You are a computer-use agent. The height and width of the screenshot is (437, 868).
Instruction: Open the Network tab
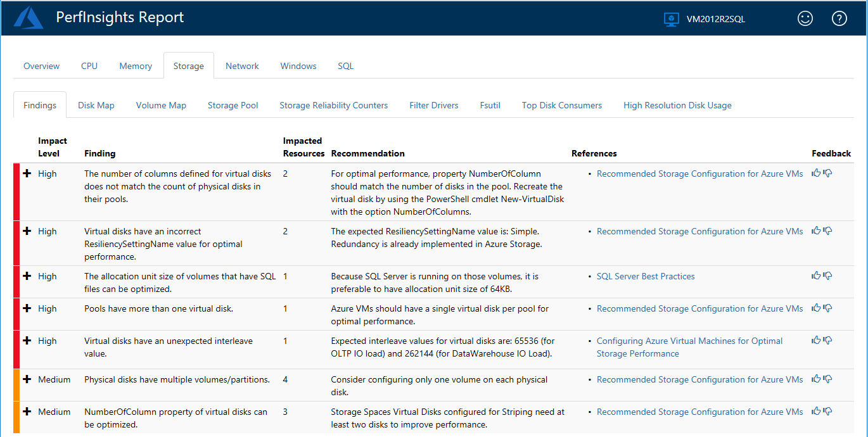click(242, 66)
